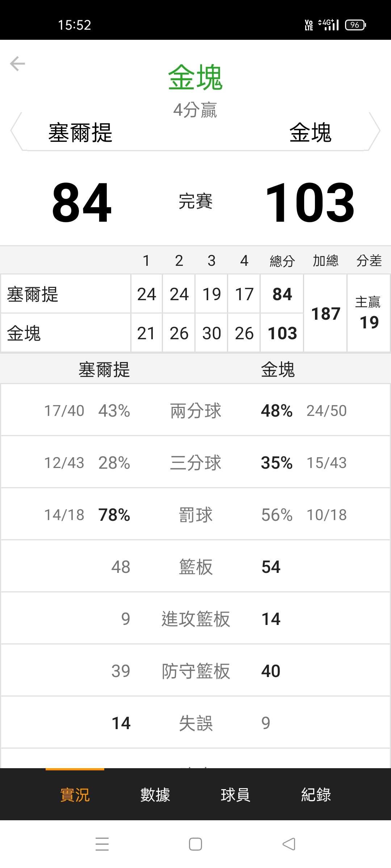Switch to the 實況 tab
The width and height of the screenshot is (391, 868).
[75, 795]
